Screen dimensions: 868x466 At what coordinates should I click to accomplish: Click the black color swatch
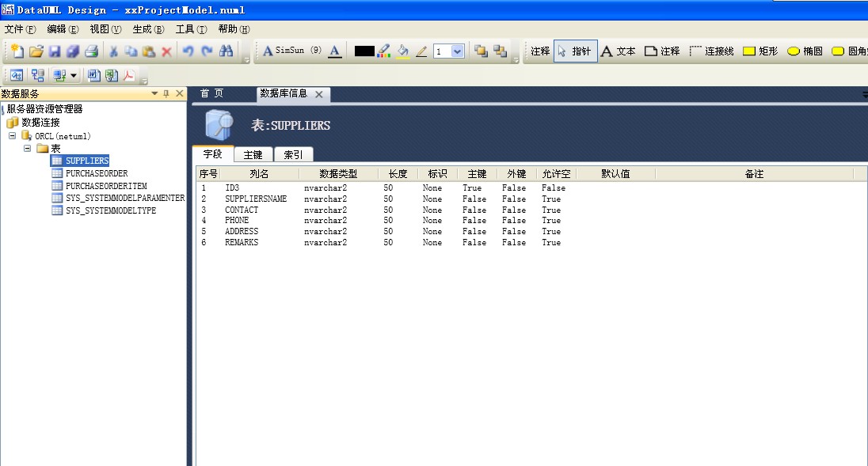364,51
